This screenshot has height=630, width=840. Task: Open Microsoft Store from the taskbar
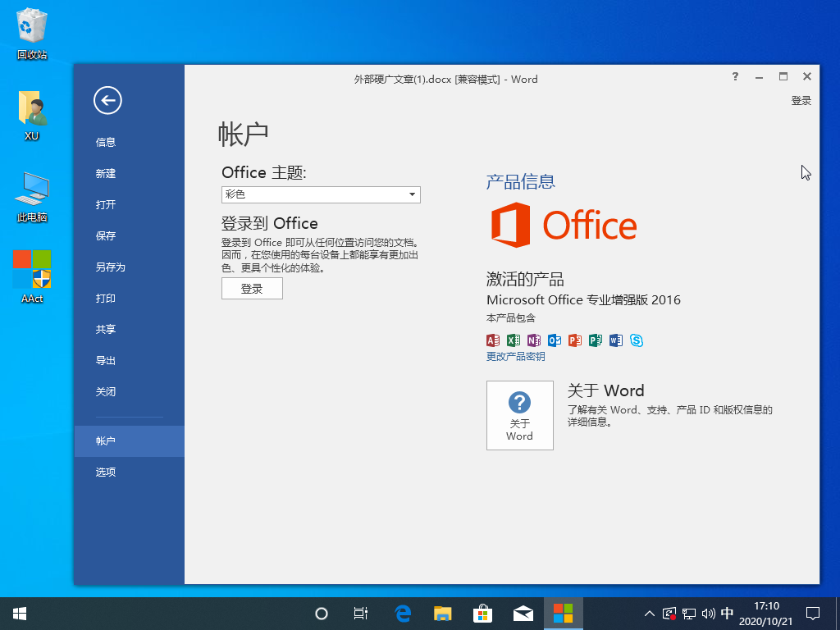pos(482,613)
